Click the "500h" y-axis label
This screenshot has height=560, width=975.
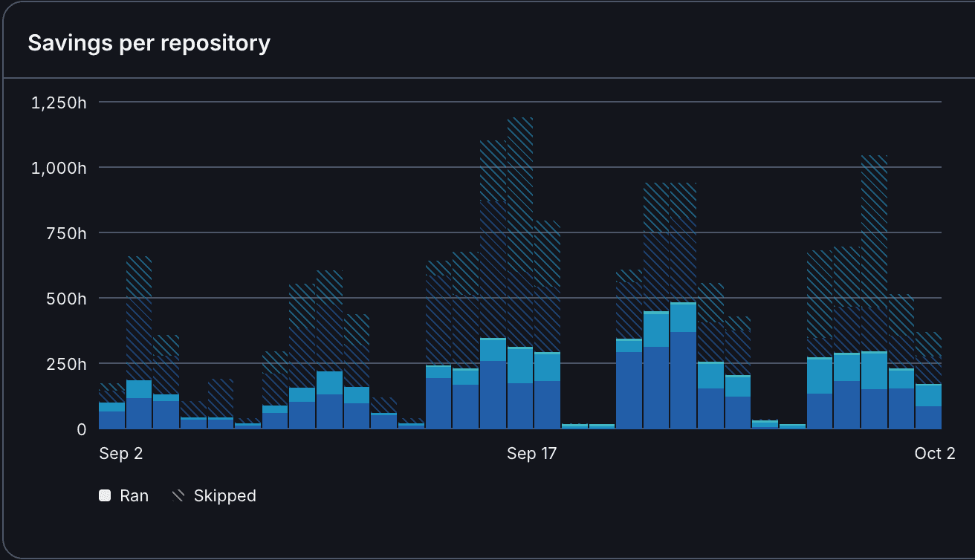66,299
